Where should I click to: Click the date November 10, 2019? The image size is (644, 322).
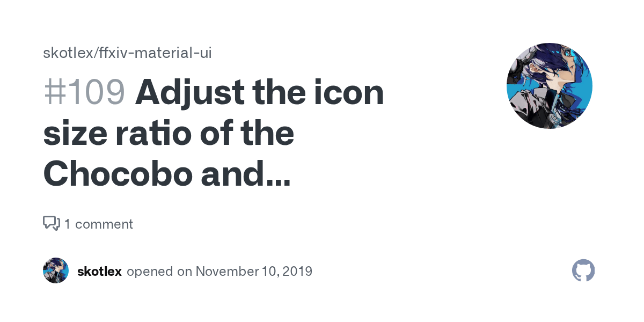[x=254, y=271]
